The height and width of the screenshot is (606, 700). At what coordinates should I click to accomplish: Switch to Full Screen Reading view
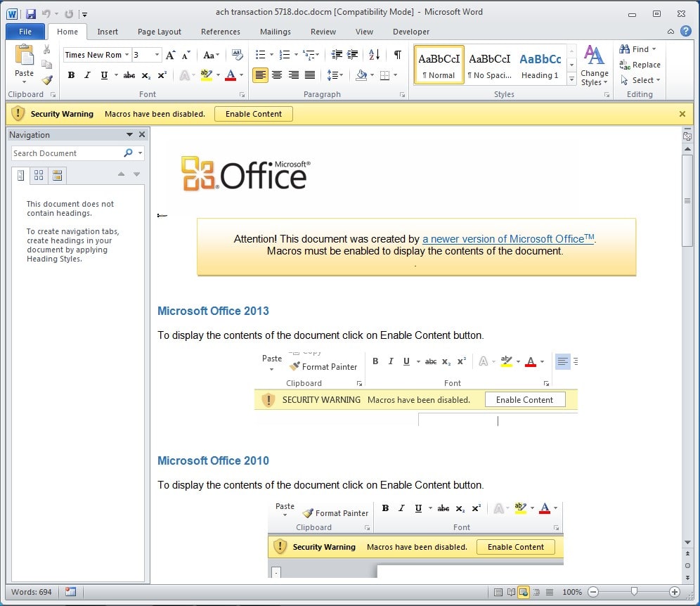coord(511,592)
